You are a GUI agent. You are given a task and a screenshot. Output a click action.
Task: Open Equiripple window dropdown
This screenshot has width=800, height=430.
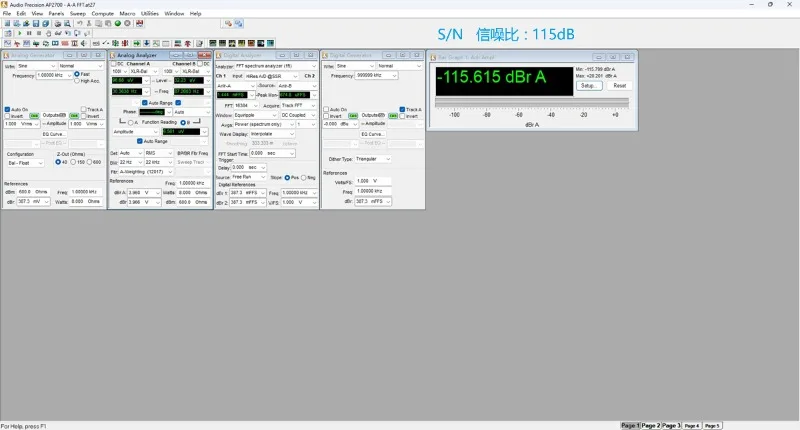pos(256,115)
